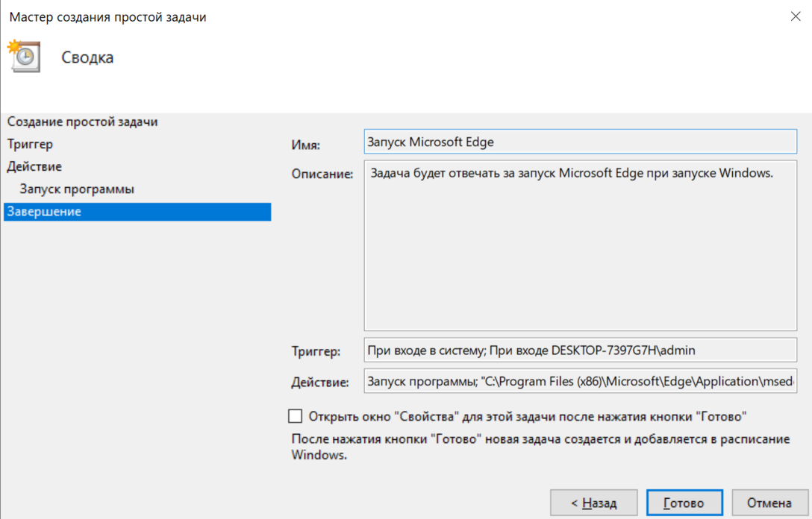Click inside the Описание text area

point(580,246)
